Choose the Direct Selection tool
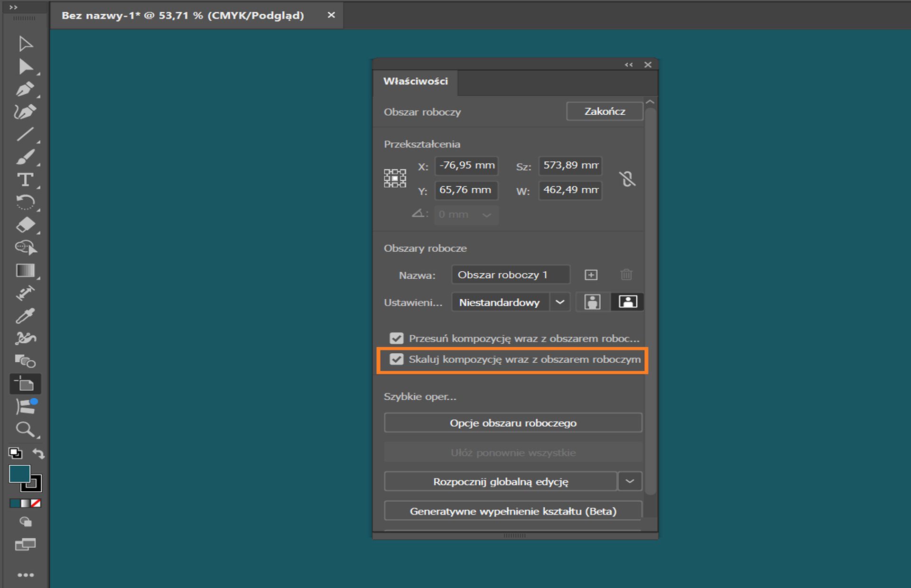911x588 pixels. [x=26, y=66]
